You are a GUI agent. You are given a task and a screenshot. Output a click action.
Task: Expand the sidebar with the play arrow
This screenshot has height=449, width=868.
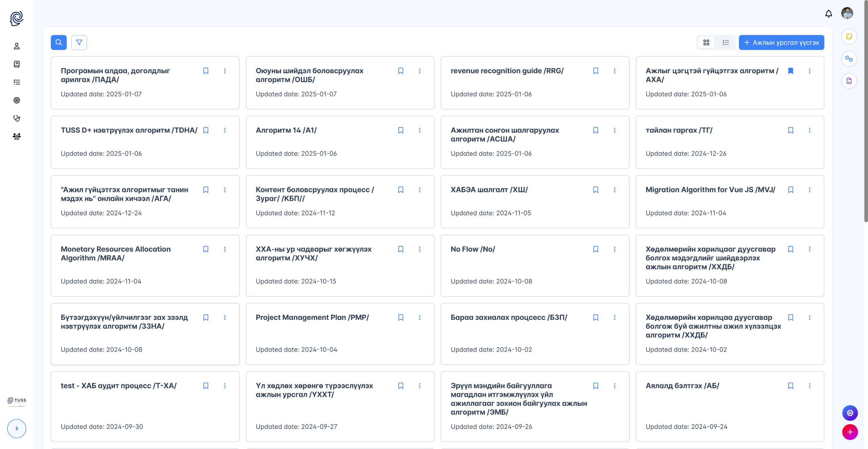pos(17,428)
